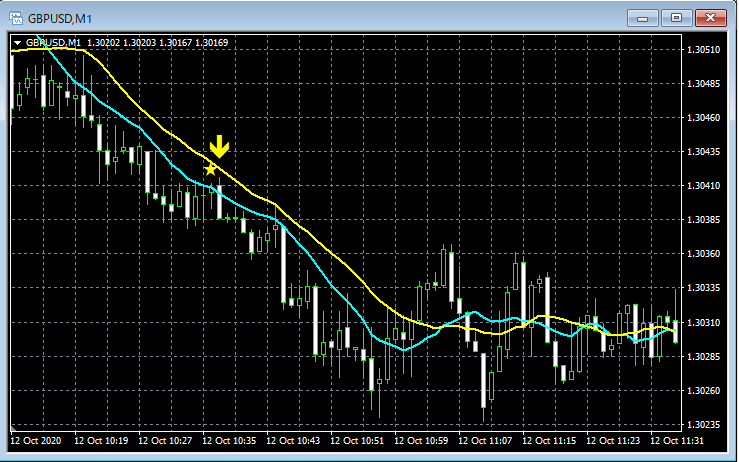Click price label 1.30435 on scale
Viewport: 739px width, 462px height.
[704, 152]
